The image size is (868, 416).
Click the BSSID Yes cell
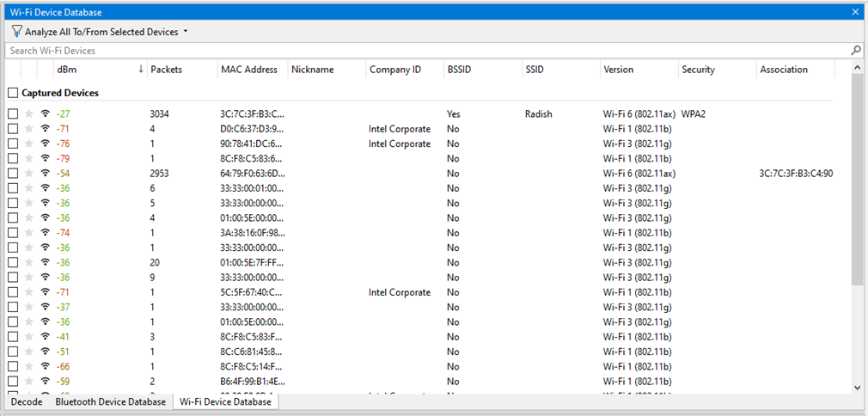tap(454, 114)
